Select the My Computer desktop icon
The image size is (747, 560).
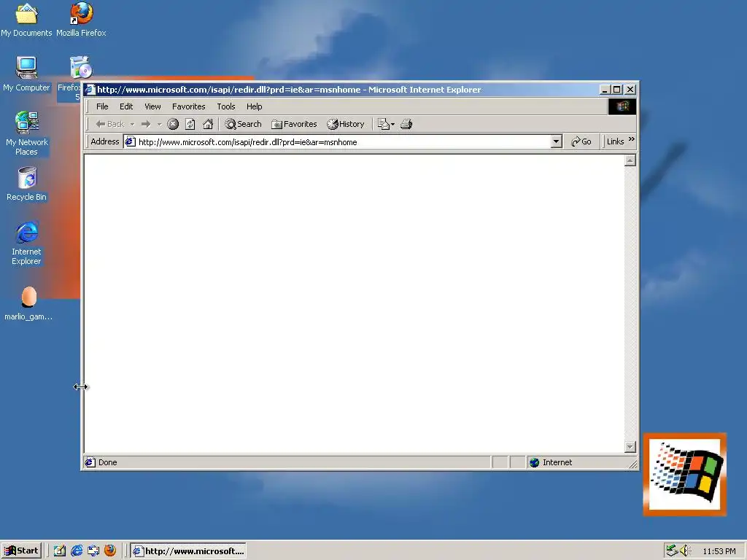[x=26, y=74]
